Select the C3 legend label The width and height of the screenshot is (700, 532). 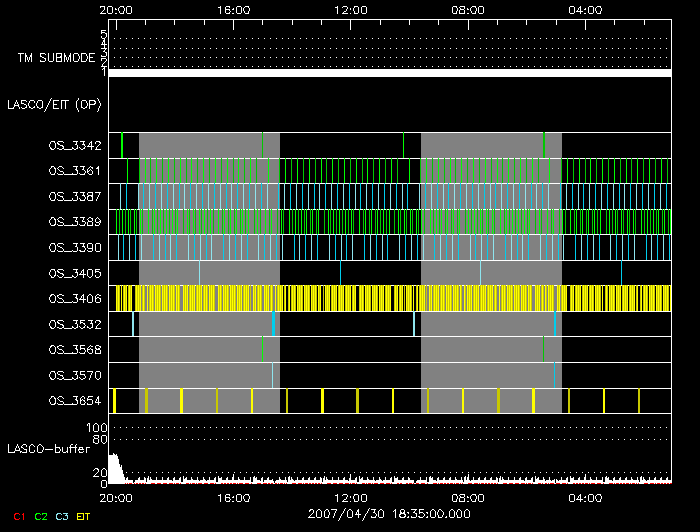point(63,515)
